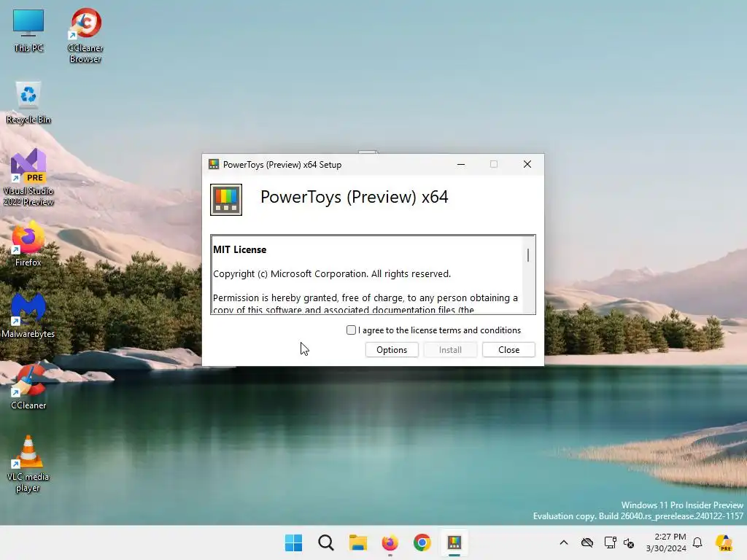Click the PowerToys logo in setup header
This screenshot has height=560, width=747.
226,200
